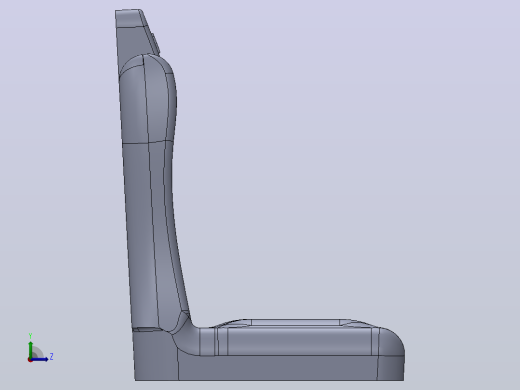Click the green Y axis of the orientation triad

click(30, 349)
